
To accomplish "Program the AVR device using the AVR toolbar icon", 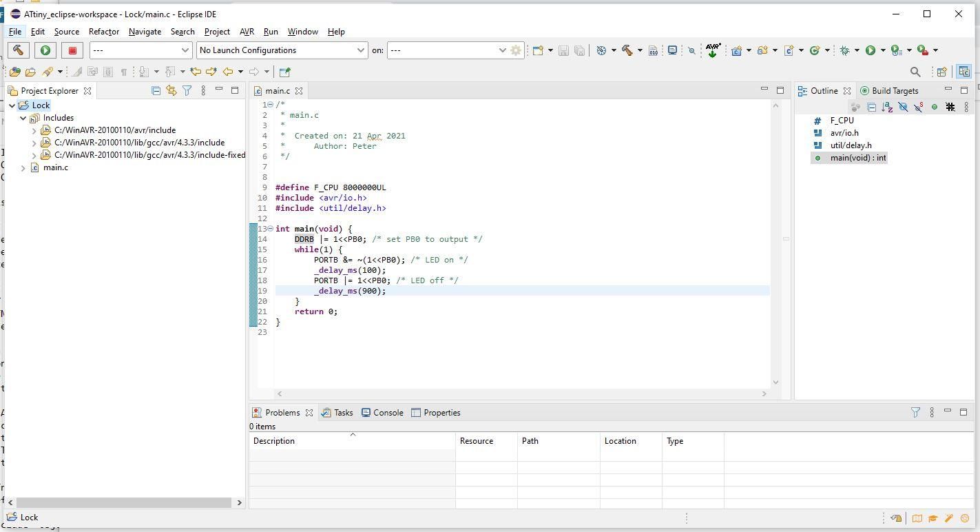I will coord(713,50).
